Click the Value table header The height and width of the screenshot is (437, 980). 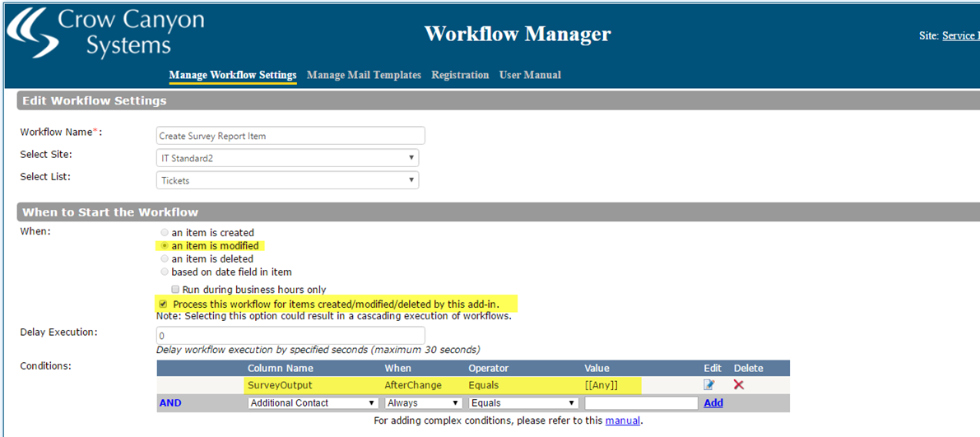(x=597, y=368)
